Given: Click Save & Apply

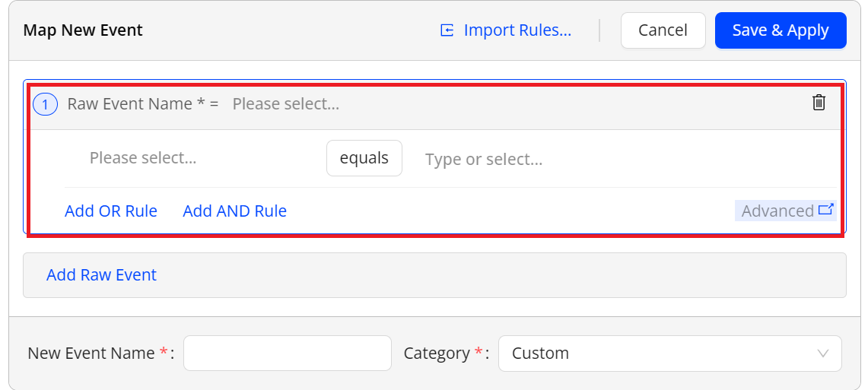Looking at the screenshot, I should [780, 30].
